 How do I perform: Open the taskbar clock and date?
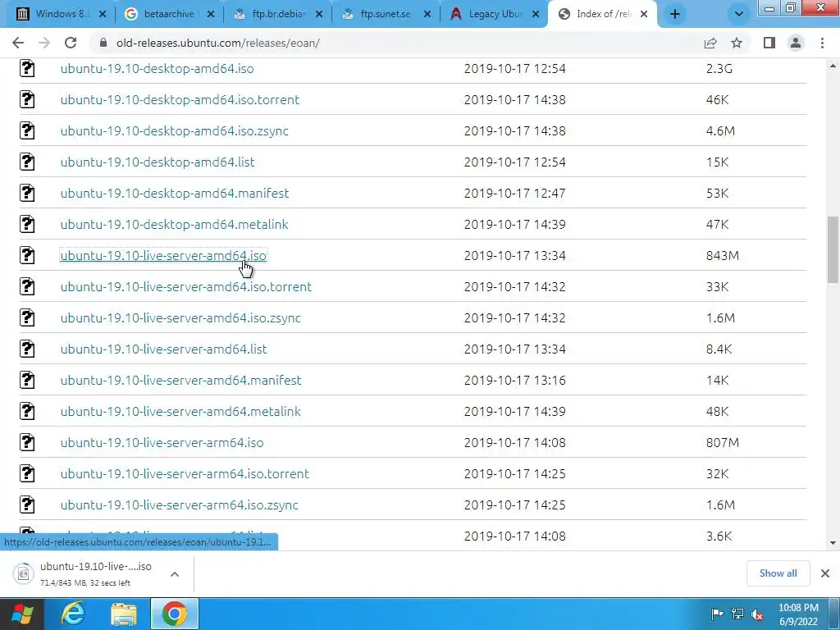pos(798,614)
